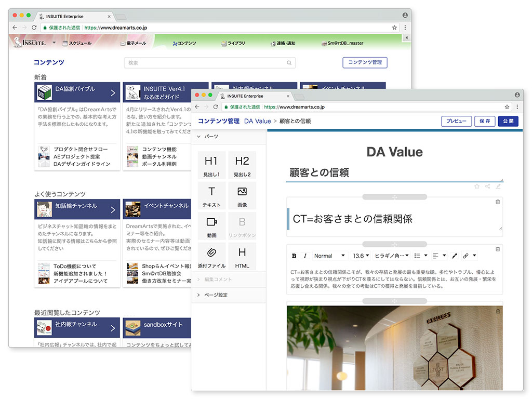Screen dimensions: 532x399
Task: Add a 添付ファイル attachment part
Action: [x=211, y=257]
